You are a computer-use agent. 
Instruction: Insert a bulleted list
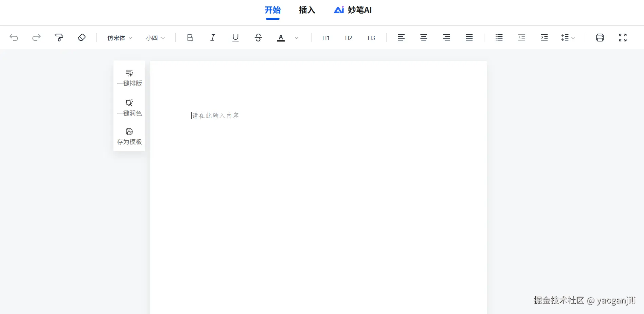499,37
